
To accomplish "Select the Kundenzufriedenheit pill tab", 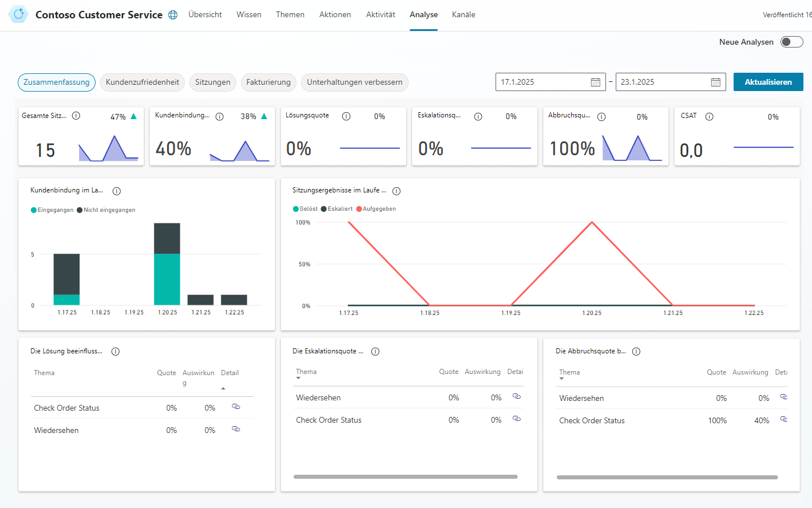I will (x=142, y=82).
